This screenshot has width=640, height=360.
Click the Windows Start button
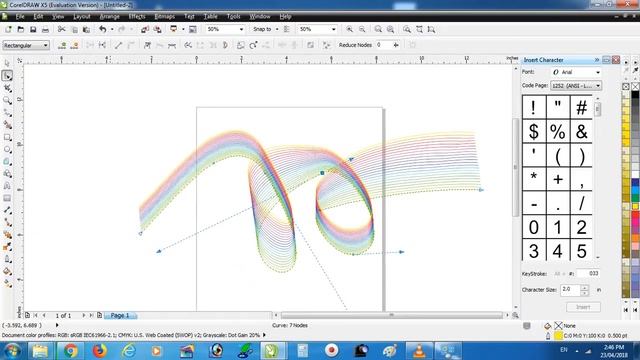pyautogui.click(x=11, y=351)
